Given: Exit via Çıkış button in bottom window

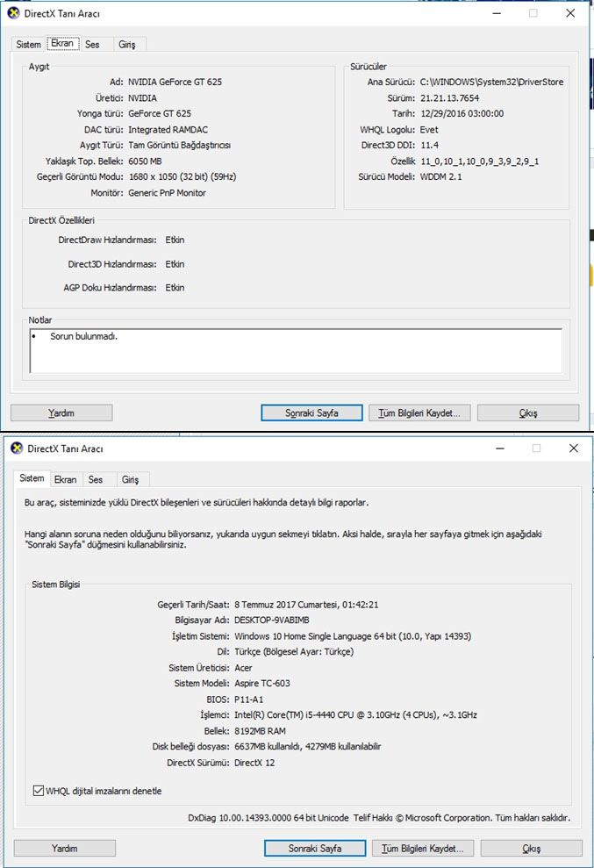Looking at the screenshot, I should (x=532, y=848).
